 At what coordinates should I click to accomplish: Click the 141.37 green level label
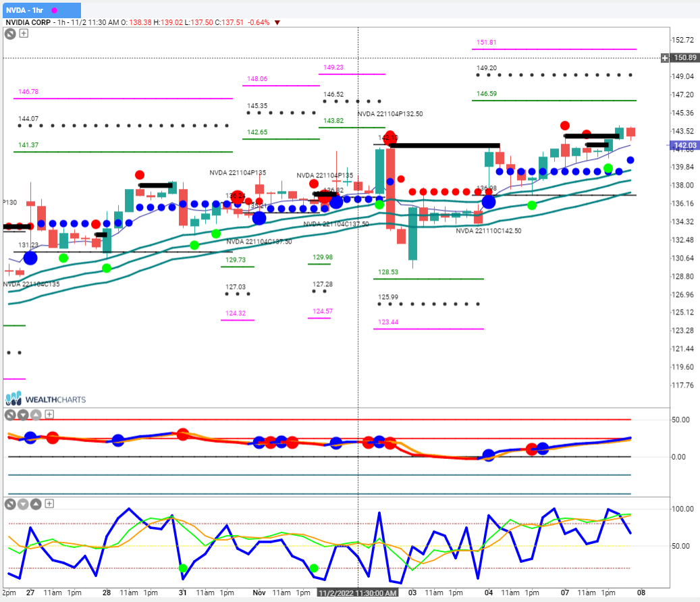(x=28, y=145)
